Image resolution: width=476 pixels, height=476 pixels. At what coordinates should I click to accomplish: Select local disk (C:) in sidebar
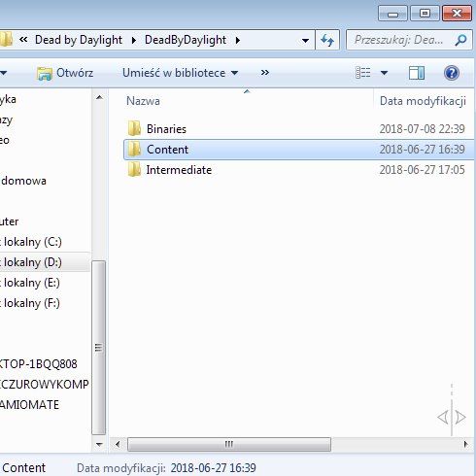tap(31, 242)
